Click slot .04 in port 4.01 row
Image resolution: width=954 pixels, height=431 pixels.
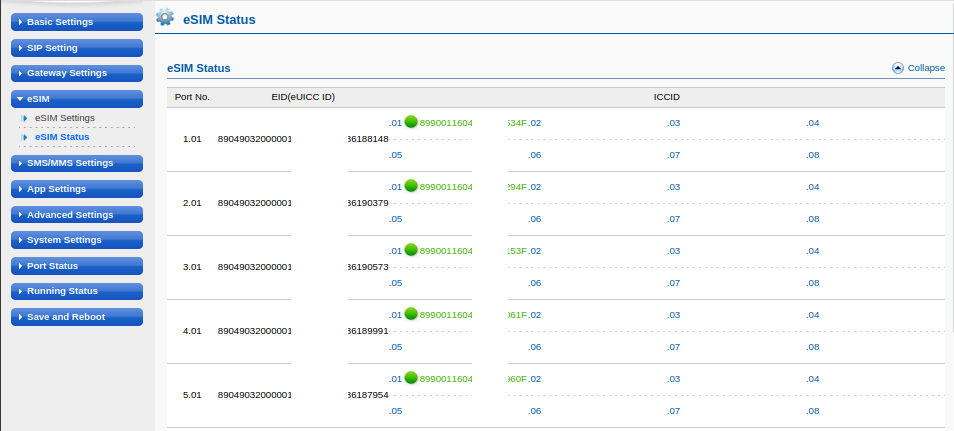[813, 315]
